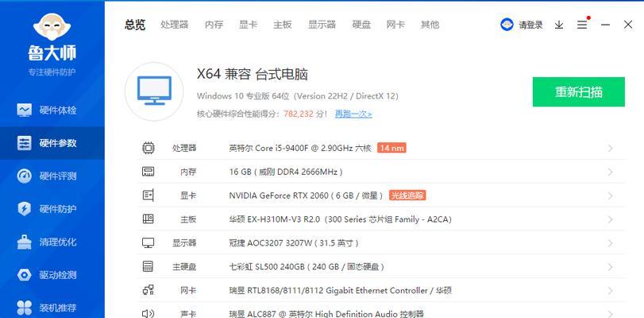Expand the 声卡 row chevron
644x318 pixels.
611,314
